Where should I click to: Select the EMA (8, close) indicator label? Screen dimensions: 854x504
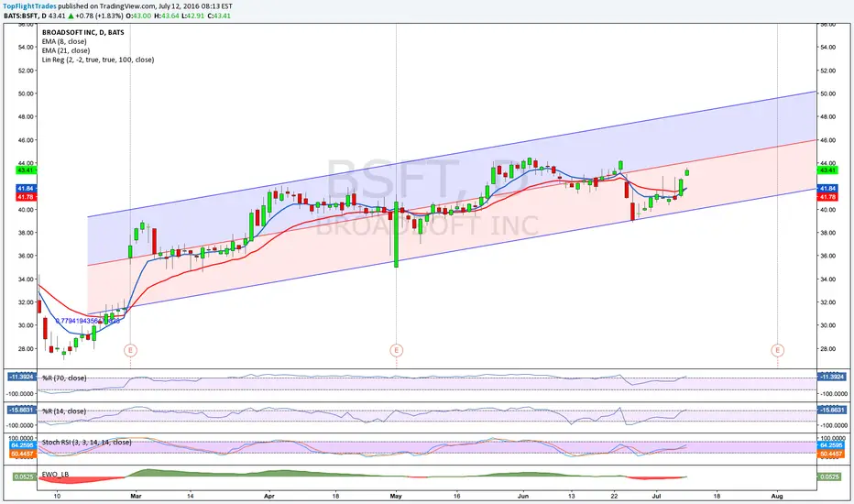pos(64,41)
